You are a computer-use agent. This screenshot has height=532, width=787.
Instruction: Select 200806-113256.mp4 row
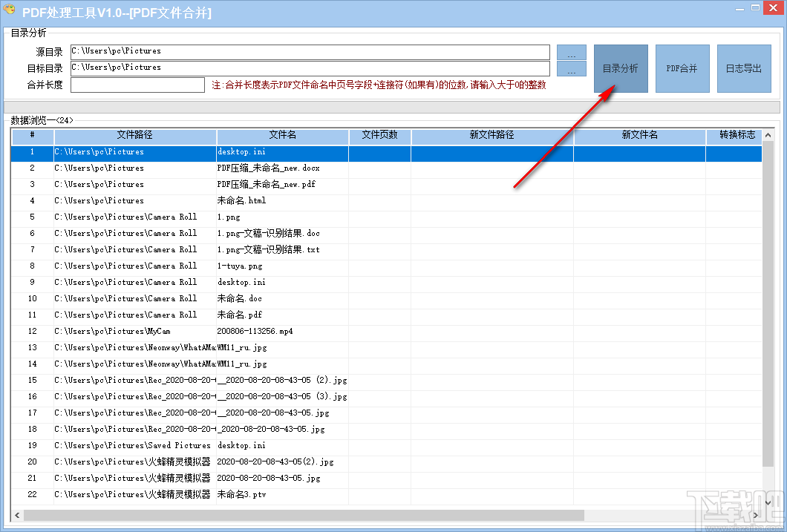(x=387, y=332)
